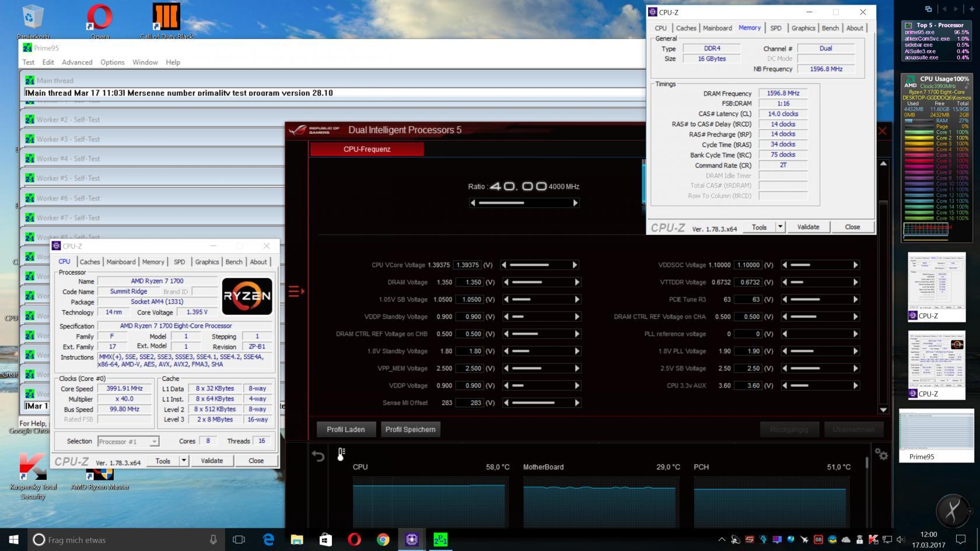Select Worker #3 Self-Test window title

click(x=68, y=139)
